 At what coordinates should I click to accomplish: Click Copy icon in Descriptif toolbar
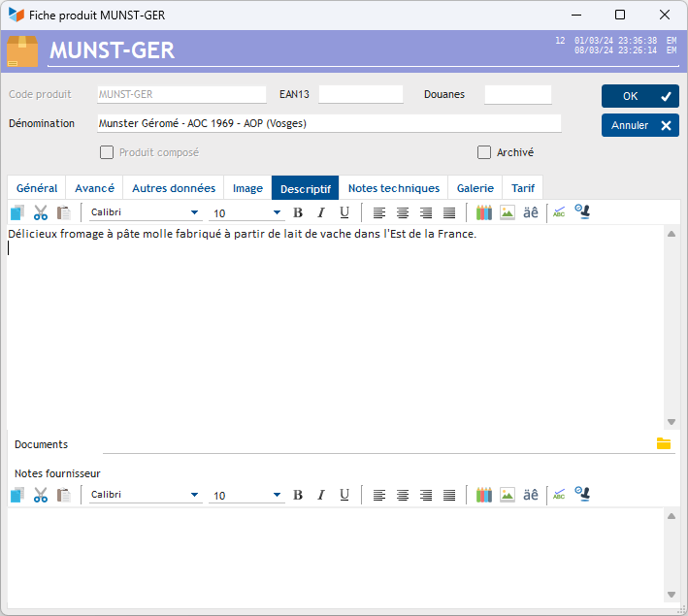[16, 212]
